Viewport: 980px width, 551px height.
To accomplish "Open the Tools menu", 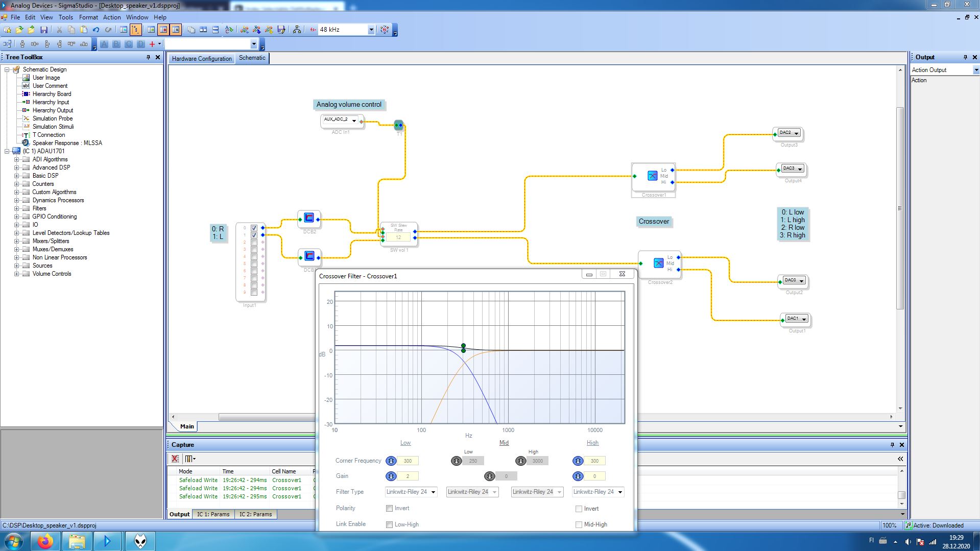I will coord(65,17).
